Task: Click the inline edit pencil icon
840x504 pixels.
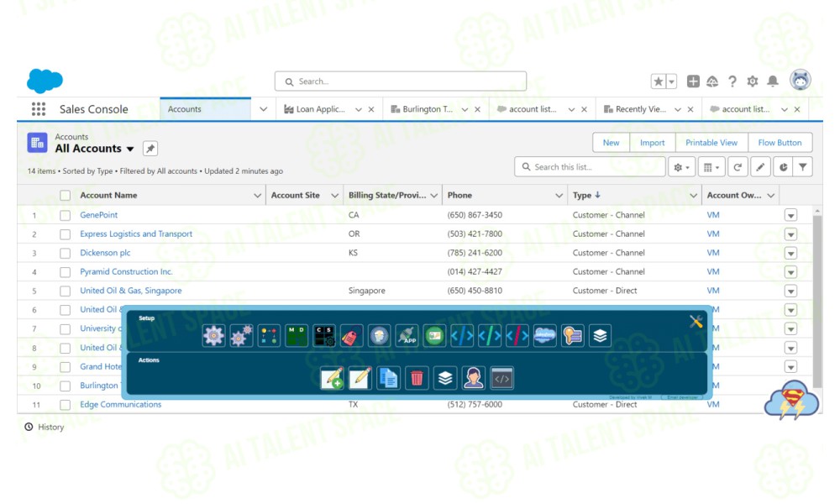Action: (760, 167)
